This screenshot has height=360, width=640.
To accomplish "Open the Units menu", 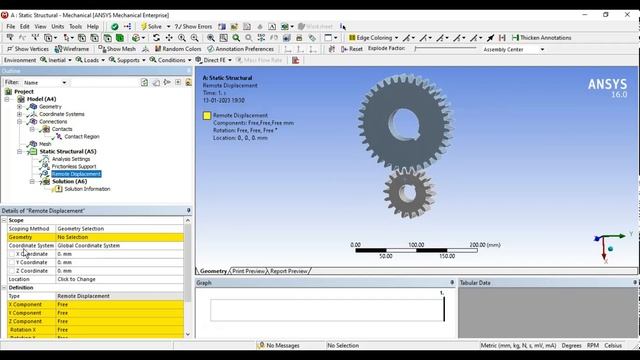I will coord(58,27).
